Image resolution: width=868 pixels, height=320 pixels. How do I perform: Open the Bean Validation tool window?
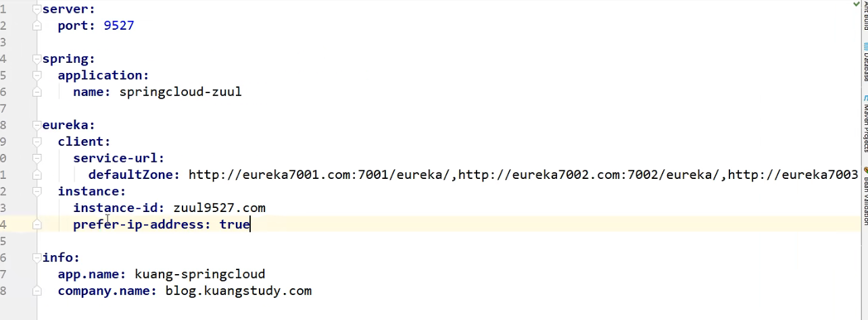tap(865, 194)
